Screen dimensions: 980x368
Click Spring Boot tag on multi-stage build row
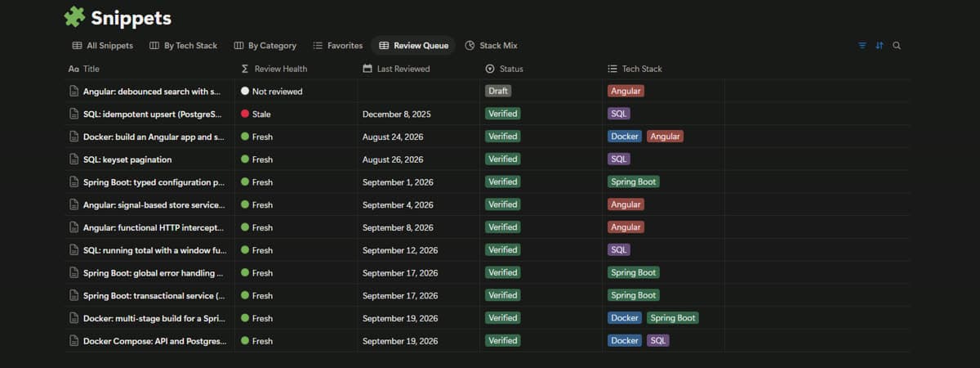674,318
